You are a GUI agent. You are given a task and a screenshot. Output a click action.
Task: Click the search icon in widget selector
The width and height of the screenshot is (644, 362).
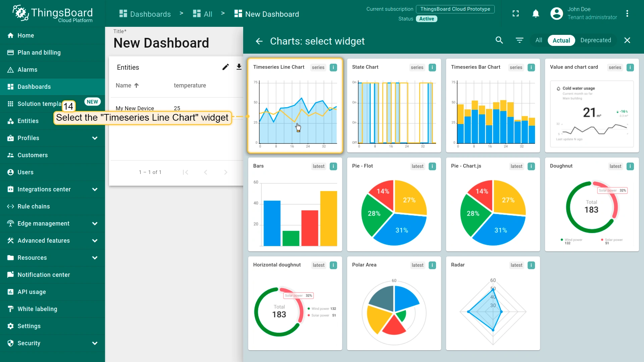click(499, 41)
